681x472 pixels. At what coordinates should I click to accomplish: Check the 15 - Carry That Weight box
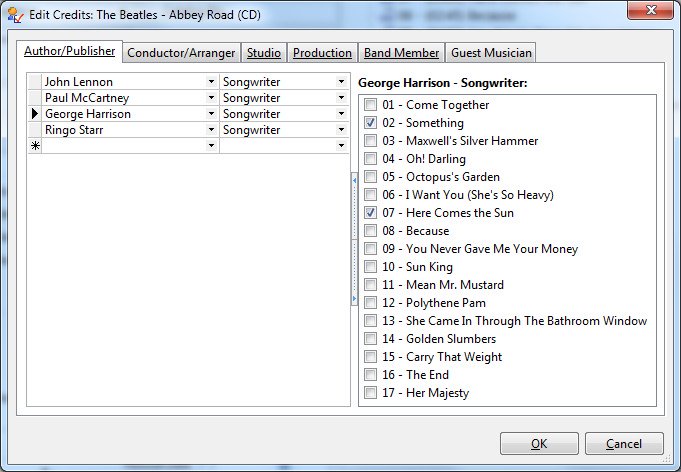370,357
